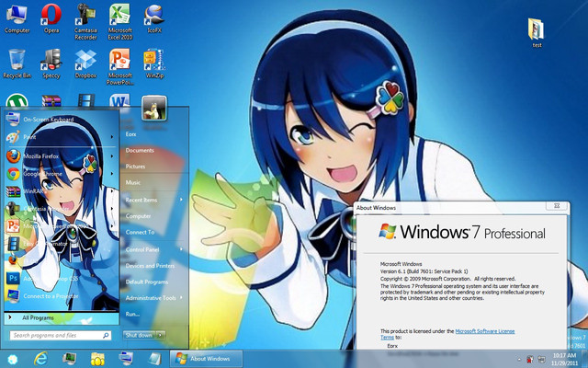588x368 pixels.
Task: Launch Google Chrome from Start menu
Action: (60, 174)
